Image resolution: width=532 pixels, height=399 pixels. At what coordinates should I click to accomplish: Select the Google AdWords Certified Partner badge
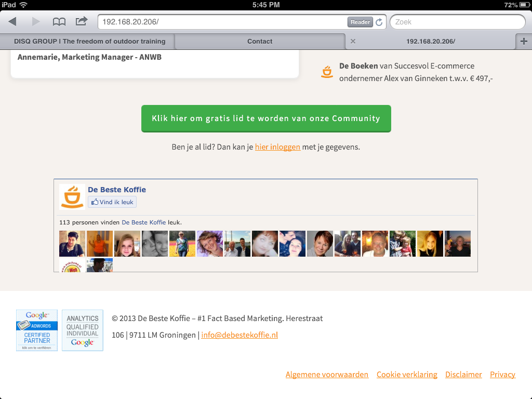(36, 330)
